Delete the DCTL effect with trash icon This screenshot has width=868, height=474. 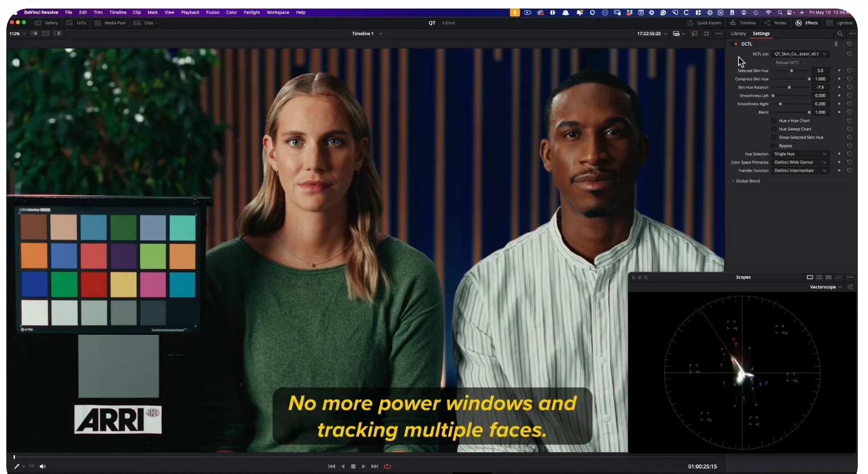pos(836,44)
